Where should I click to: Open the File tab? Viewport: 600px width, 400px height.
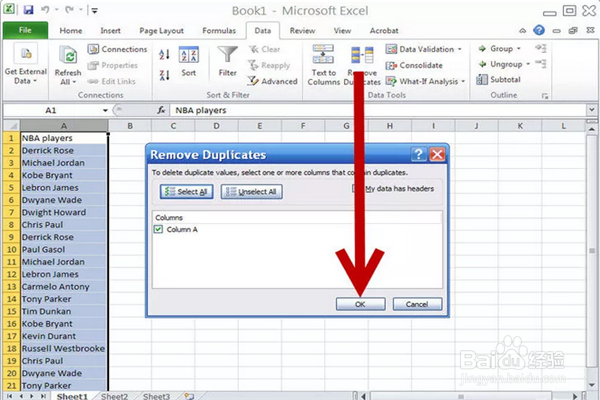[25, 30]
